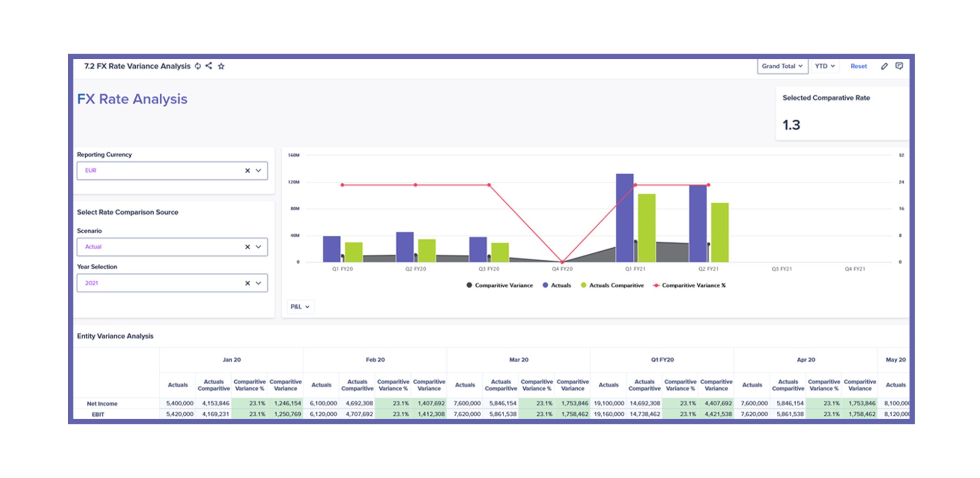Viewport: 980px width, 478px height.
Task: Click the refresh icon beside dashboard title
Action: [198, 66]
